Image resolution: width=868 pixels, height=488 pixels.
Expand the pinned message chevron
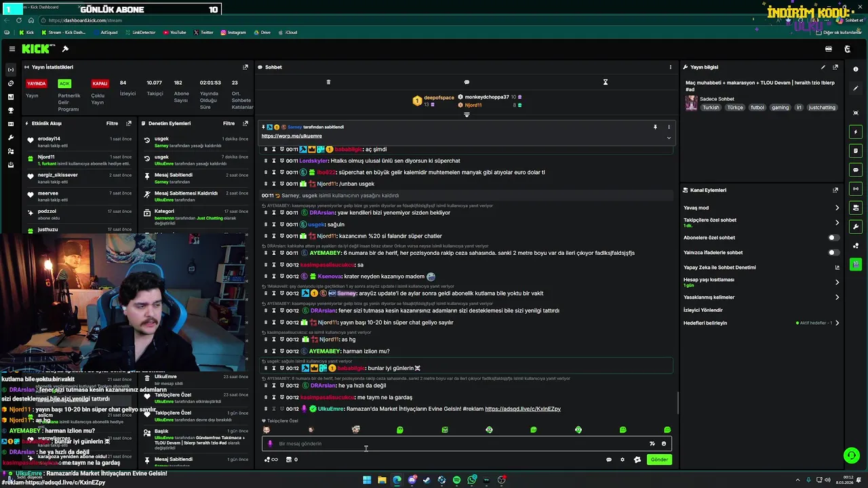pos(669,138)
